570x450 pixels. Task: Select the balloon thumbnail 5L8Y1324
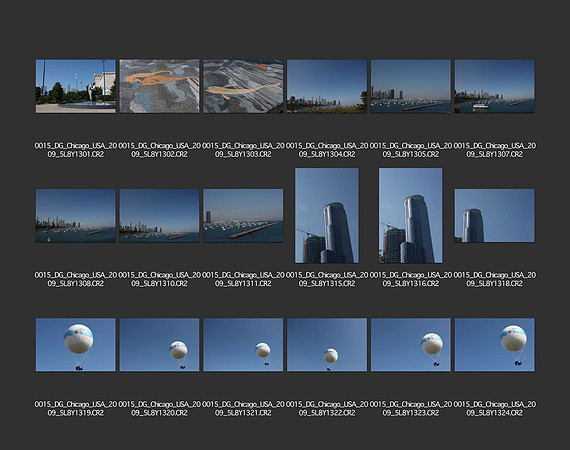coord(494,345)
